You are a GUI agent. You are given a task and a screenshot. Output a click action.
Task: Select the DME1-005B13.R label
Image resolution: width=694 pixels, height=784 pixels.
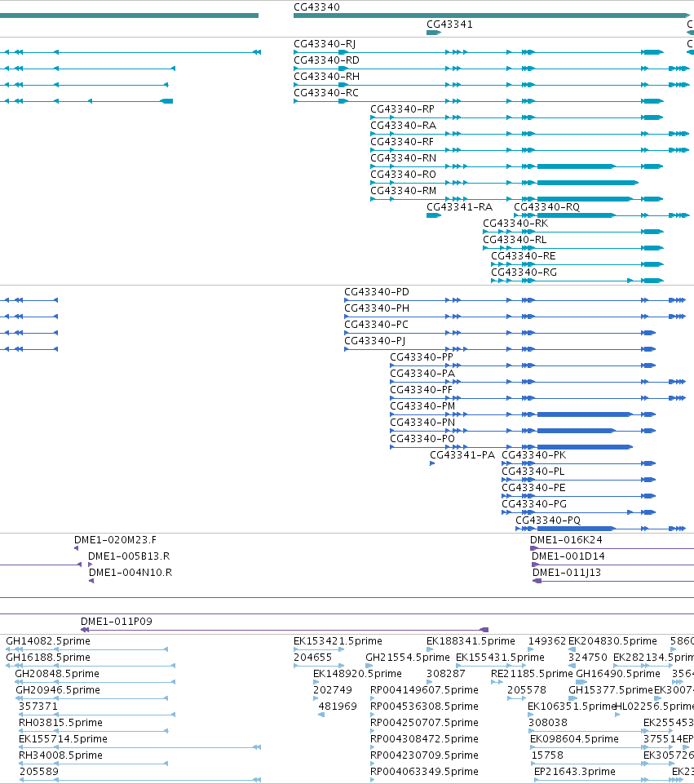coord(129,556)
